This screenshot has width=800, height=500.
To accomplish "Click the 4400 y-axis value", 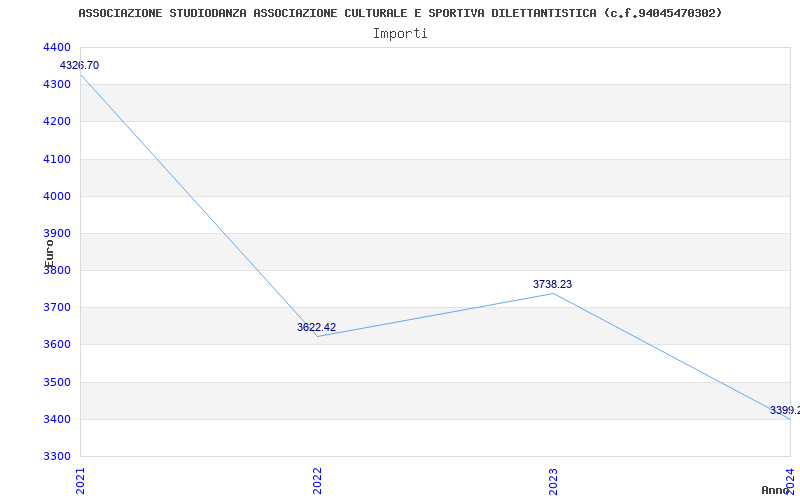I will coord(56,47).
